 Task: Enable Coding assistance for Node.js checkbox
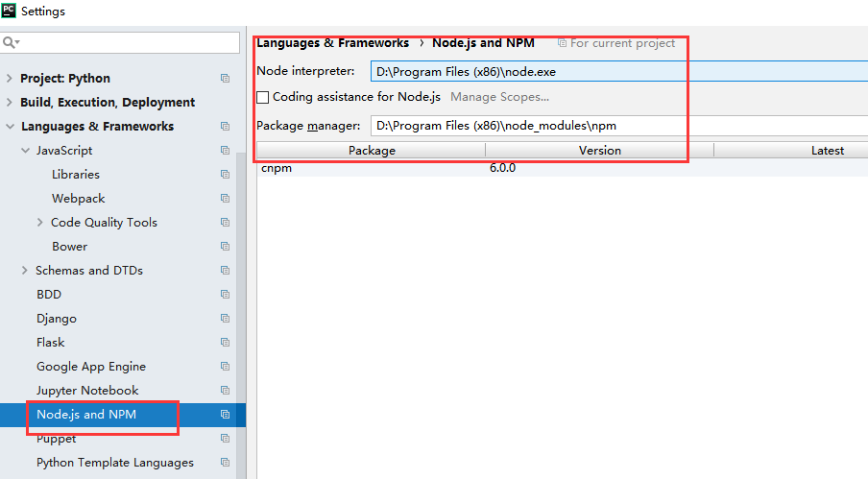(x=263, y=97)
